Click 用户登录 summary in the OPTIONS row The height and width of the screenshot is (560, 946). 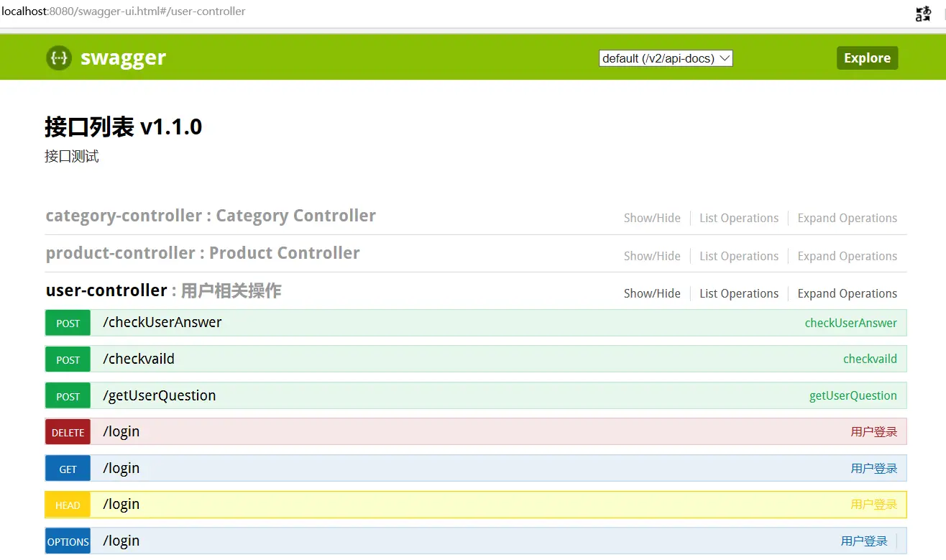click(x=864, y=541)
